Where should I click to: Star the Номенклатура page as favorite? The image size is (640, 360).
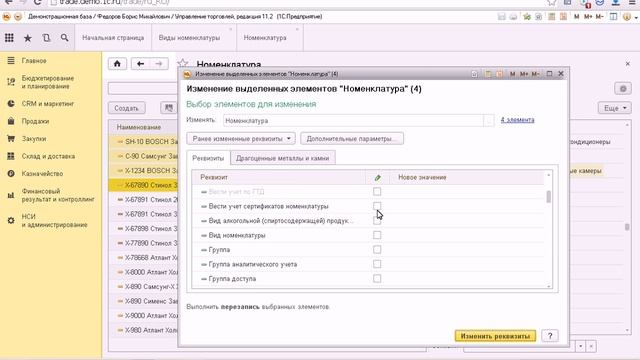(182, 63)
